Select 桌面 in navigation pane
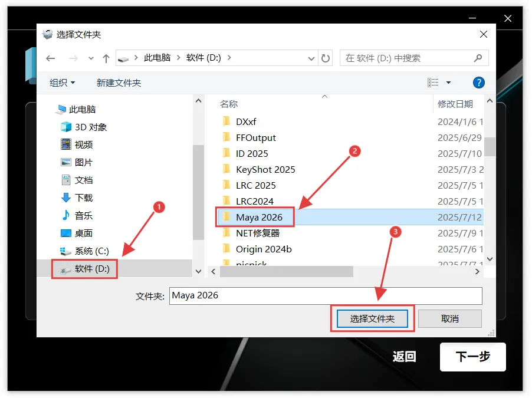The width and height of the screenshot is (532, 398). coord(77,233)
